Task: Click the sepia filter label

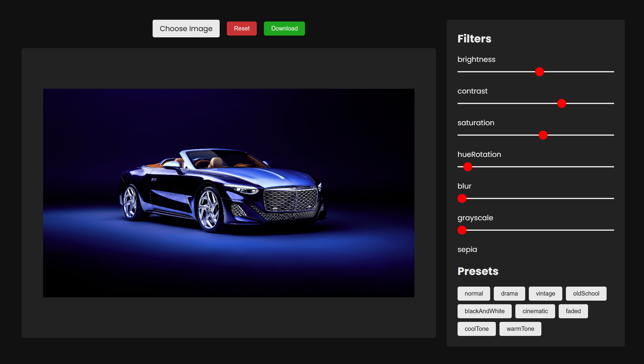Action: click(467, 250)
